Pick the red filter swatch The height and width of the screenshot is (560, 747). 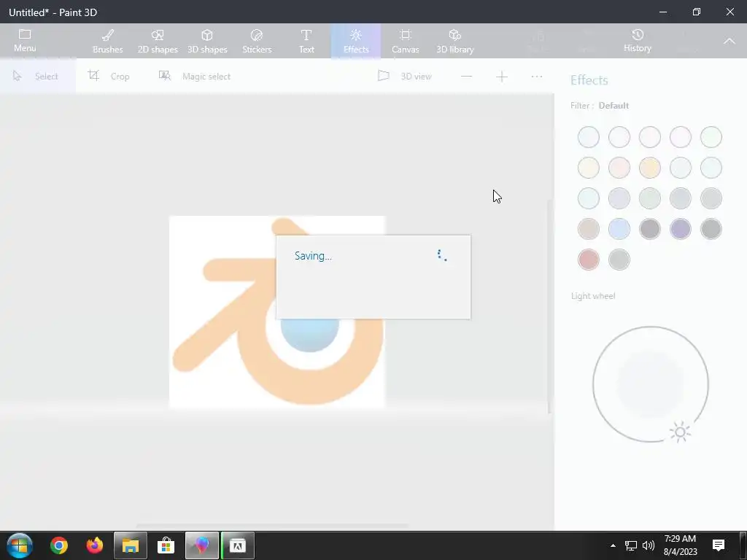[589, 260]
